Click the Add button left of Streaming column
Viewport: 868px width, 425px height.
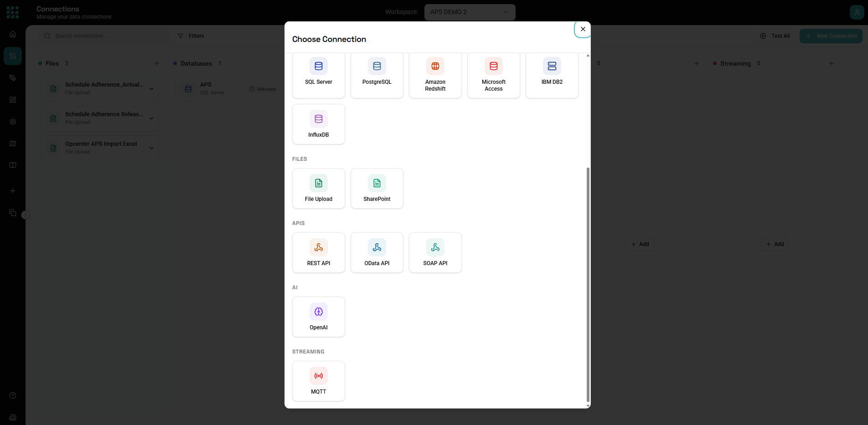[640, 244]
